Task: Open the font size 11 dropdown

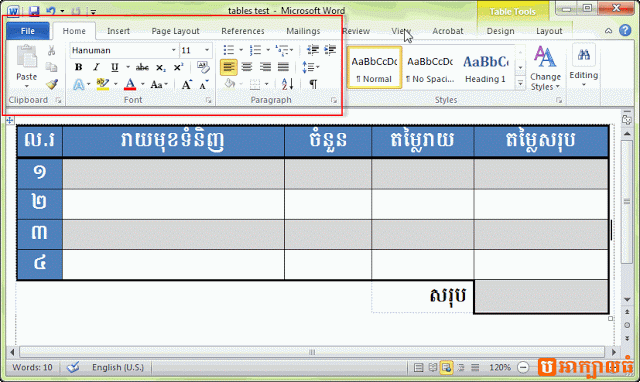Action: pyautogui.click(x=207, y=50)
